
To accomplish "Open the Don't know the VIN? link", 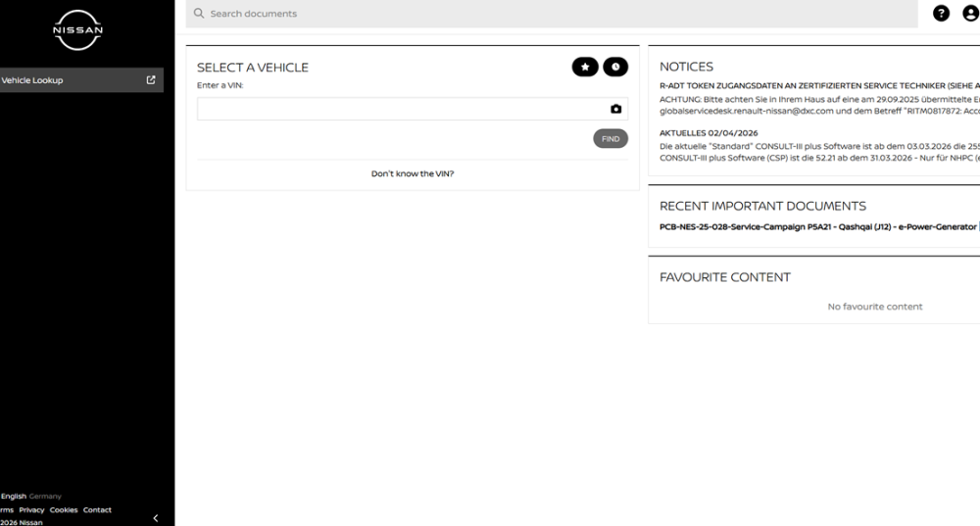I will coord(413,173).
